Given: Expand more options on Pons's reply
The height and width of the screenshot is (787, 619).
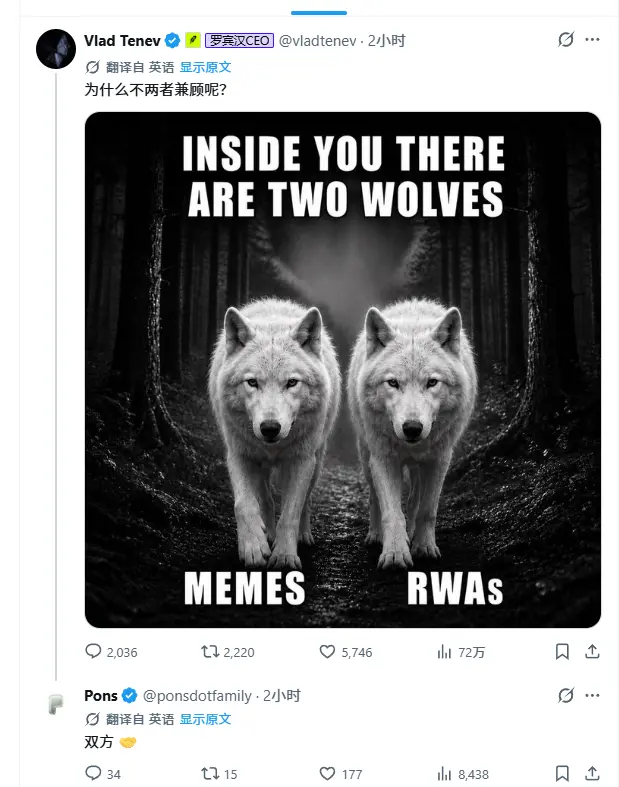Looking at the screenshot, I should tap(592, 695).
